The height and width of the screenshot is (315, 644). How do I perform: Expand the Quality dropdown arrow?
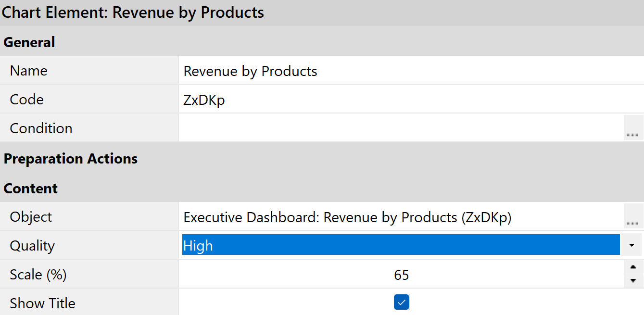631,245
